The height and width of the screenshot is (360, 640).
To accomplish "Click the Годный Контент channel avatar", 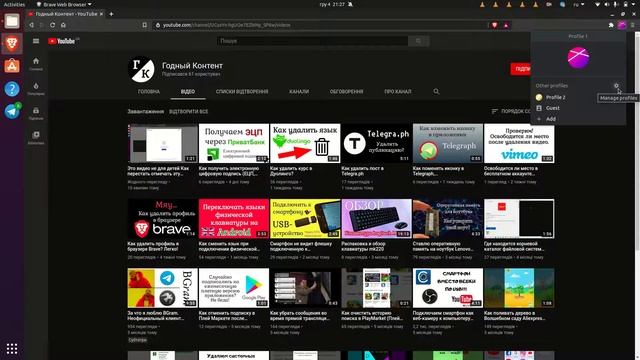I will pos(141,69).
